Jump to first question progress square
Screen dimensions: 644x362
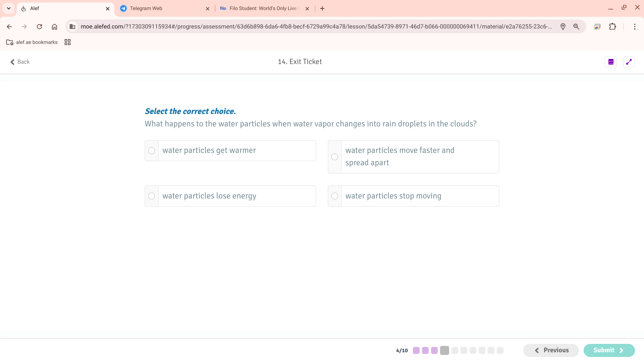coord(416,351)
